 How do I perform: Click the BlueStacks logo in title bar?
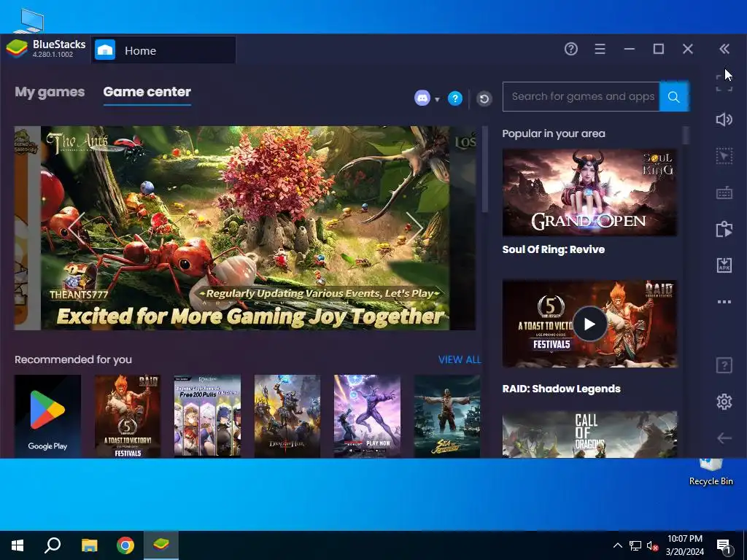point(17,49)
